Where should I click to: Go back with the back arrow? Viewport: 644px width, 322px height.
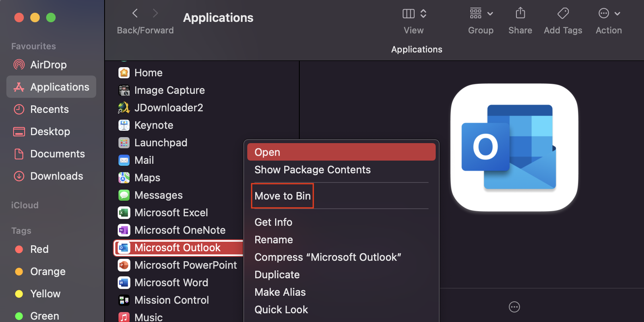[x=135, y=14]
